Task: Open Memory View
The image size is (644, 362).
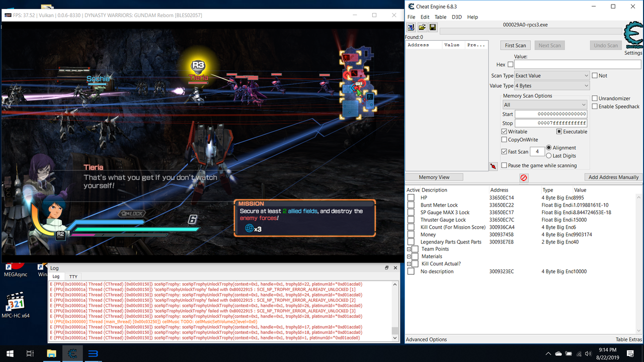Action: 434,177
